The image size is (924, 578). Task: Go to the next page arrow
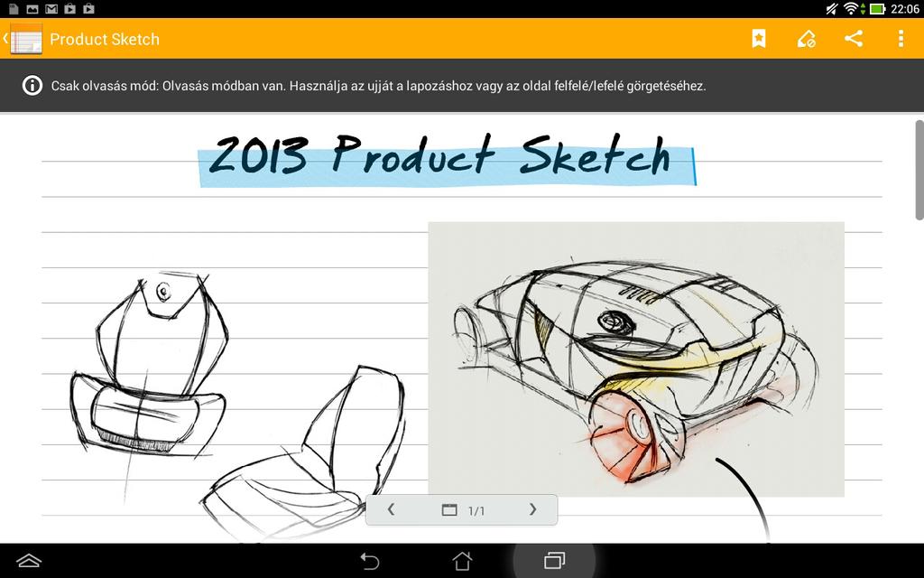(532, 509)
